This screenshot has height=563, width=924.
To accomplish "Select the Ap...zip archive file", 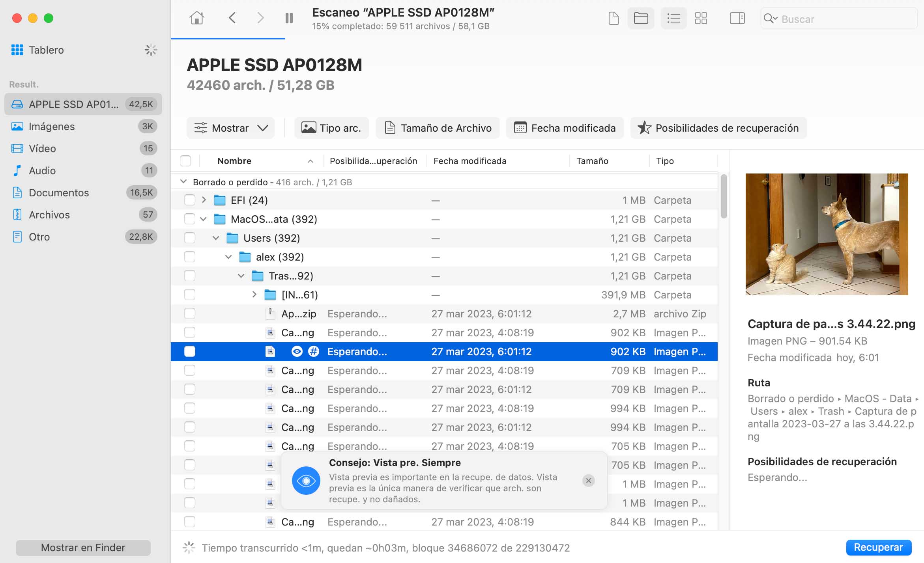I will pyautogui.click(x=444, y=313).
